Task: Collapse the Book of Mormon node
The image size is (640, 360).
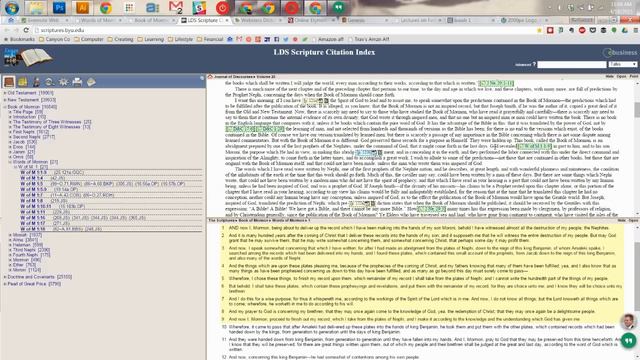Action: point(5,107)
